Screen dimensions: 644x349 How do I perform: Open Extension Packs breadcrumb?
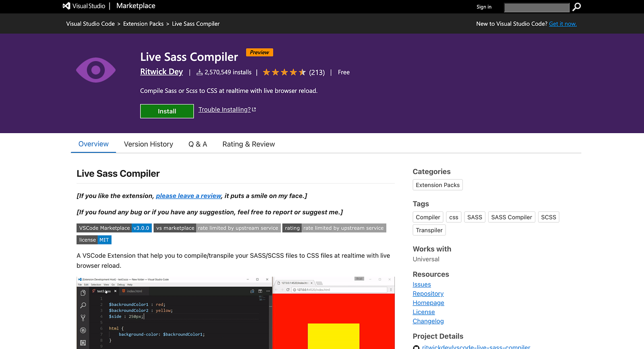pos(143,24)
